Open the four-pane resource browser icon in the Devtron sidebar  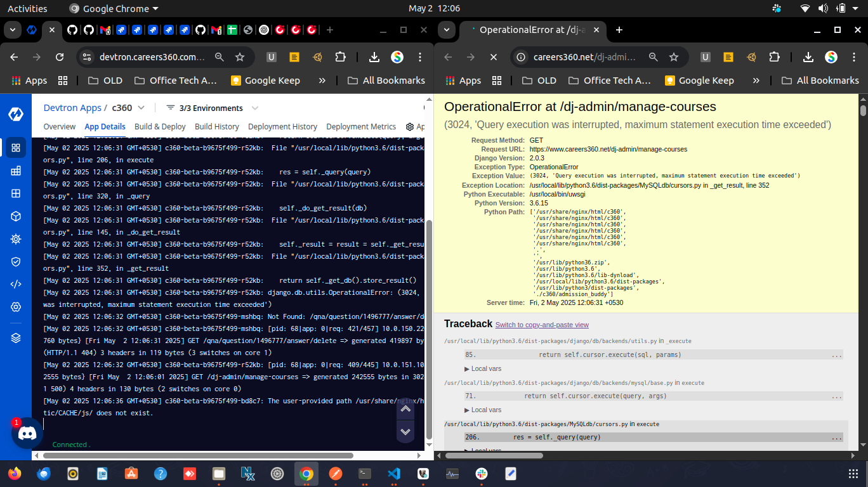16,193
